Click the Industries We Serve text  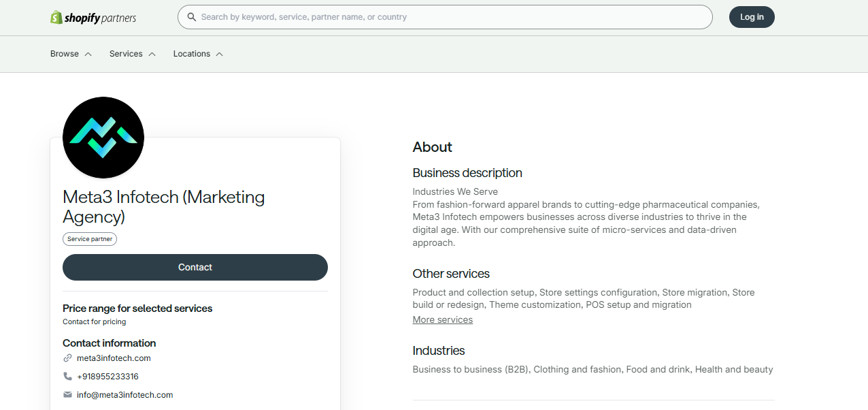point(456,191)
